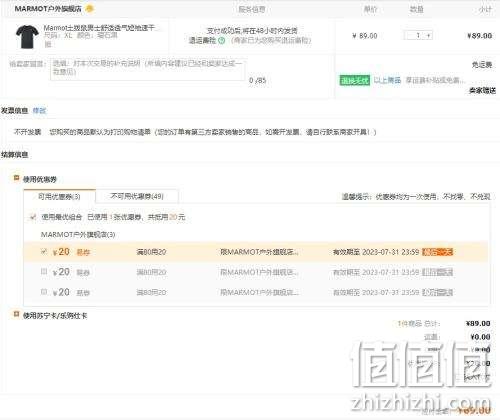
Task: Check the third ¥20 coupon checkbox
Action: point(43,292)
